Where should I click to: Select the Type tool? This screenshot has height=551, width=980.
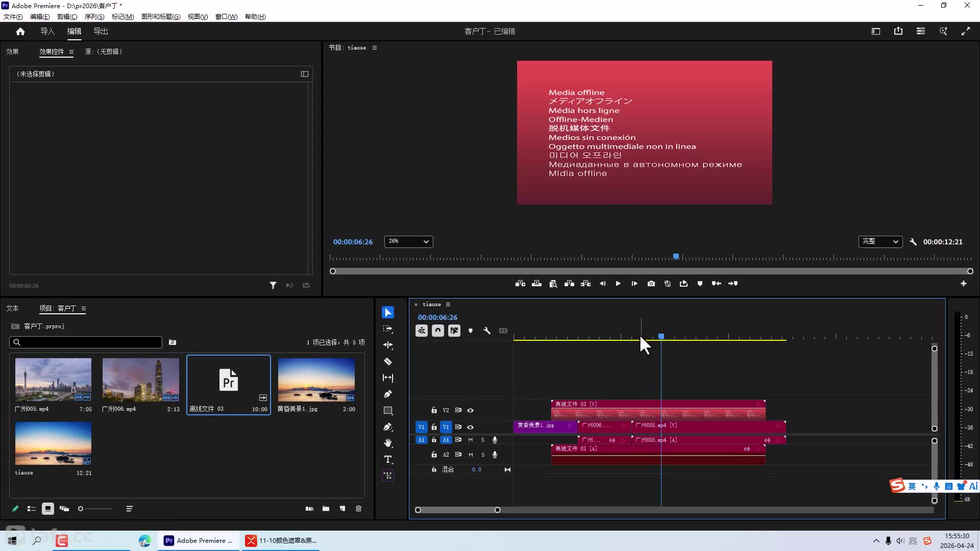[388, 460]
